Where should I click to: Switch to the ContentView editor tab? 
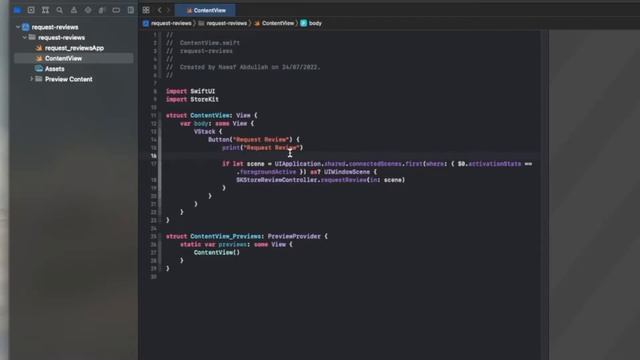coord(206,10)
